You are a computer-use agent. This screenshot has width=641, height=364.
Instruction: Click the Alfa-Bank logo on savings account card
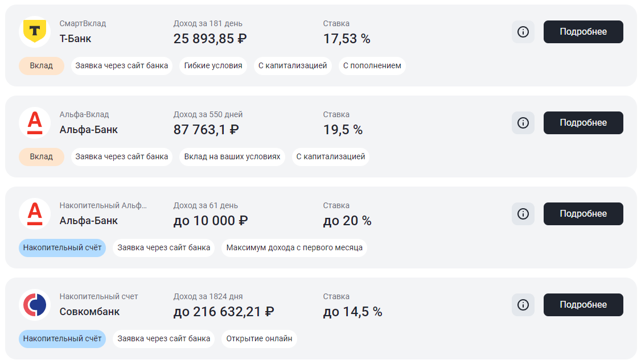35,214
